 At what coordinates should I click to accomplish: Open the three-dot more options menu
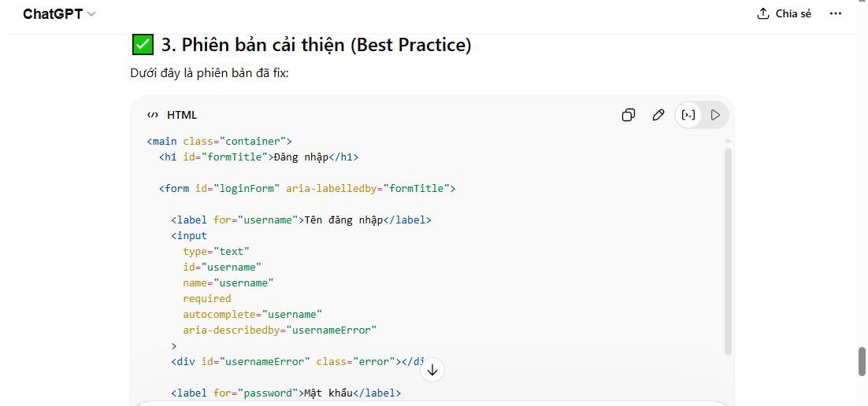pos(836,13)
